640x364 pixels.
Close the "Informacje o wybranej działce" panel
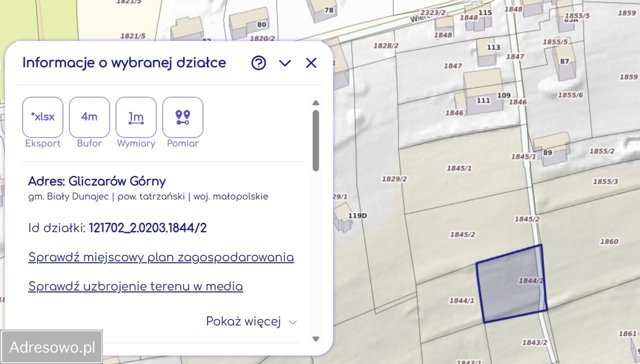point(310,63)
